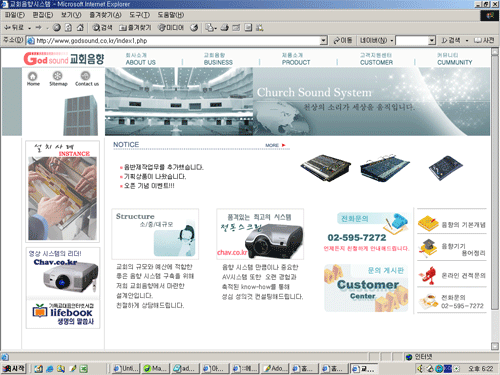This screenshot has height=375, width=500.
Task: Click the browser Stop toolbar icon
Action: (57, 28)
